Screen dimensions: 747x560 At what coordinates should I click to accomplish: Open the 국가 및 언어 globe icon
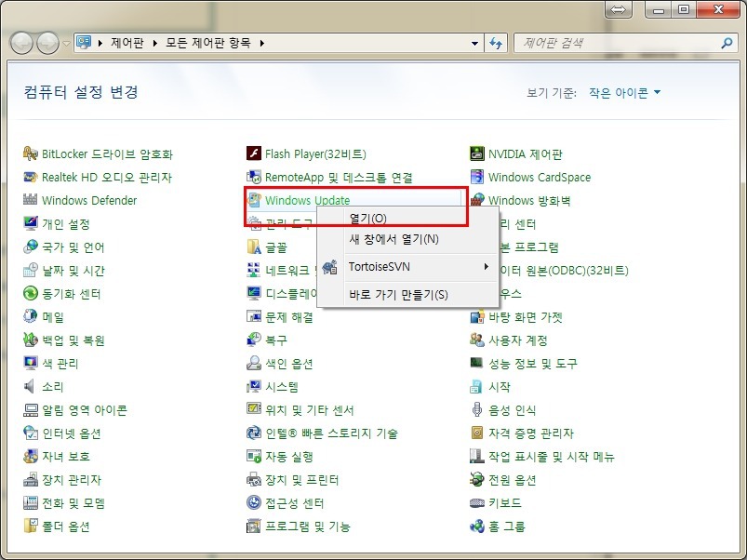point(31,247)
